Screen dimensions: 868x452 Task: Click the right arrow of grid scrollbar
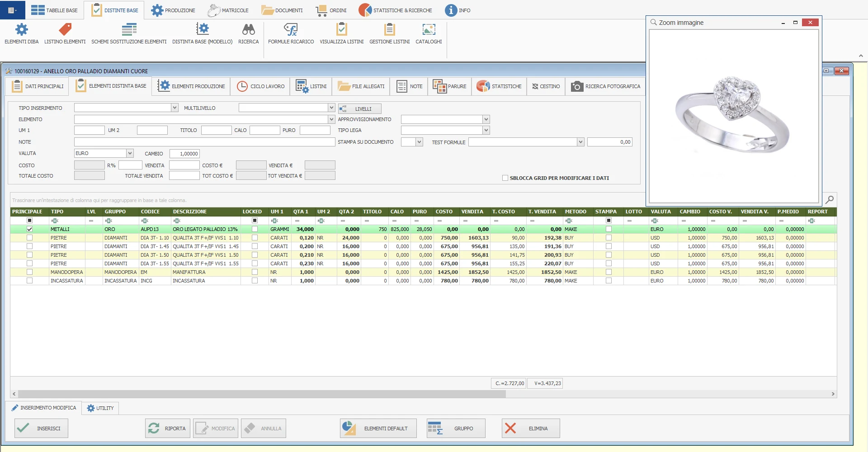click(x=833, y=394)
